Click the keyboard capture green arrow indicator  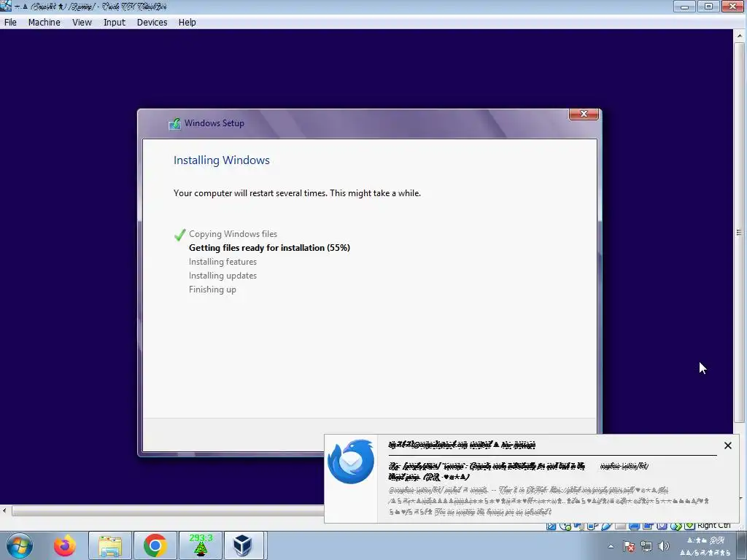pos(689,525)
